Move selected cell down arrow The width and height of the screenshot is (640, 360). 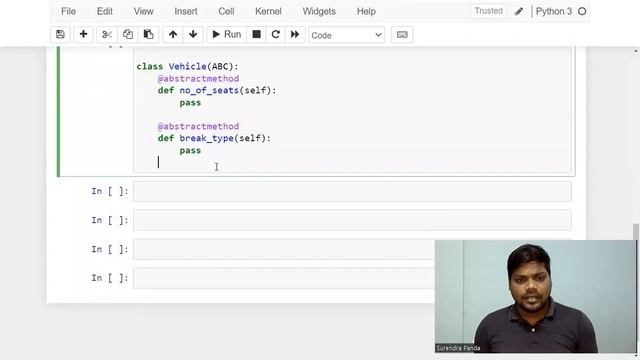(193, 35)
